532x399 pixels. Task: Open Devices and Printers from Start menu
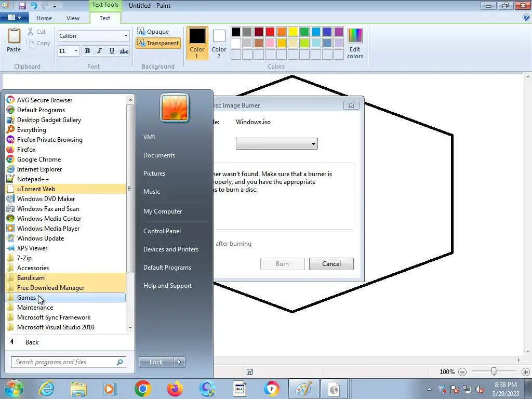170,249
